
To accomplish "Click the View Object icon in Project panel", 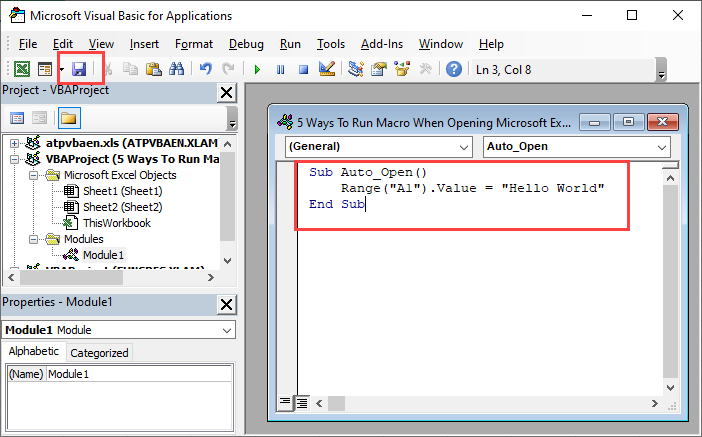I will point(39,118).
